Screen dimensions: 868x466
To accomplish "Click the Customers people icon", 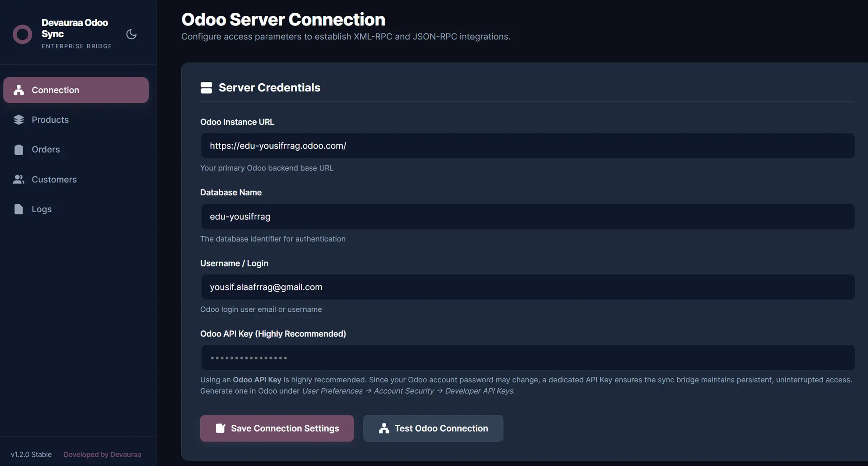I will [x=19, y=180].
